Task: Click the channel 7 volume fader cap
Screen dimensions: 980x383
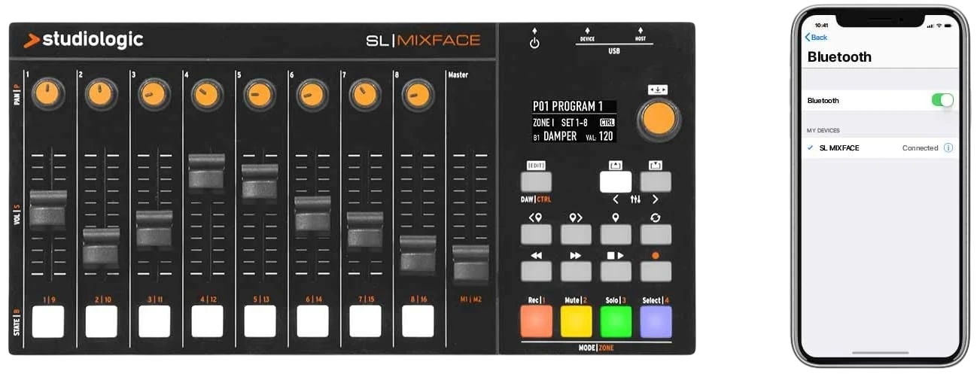Action: pyautogui.click(x=365, y=229)
